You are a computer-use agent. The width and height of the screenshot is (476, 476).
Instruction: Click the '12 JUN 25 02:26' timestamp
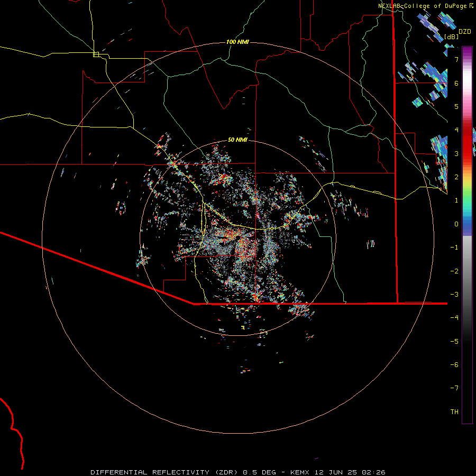tap(350, 472)
